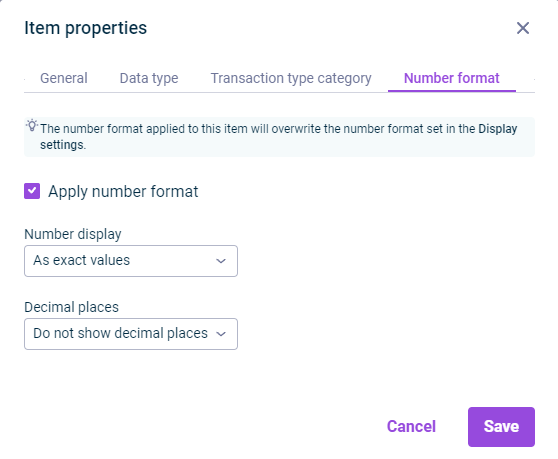Uncheck the purple Apply number format checkbox
Screen dimensions: 558x459
(32, 191)
